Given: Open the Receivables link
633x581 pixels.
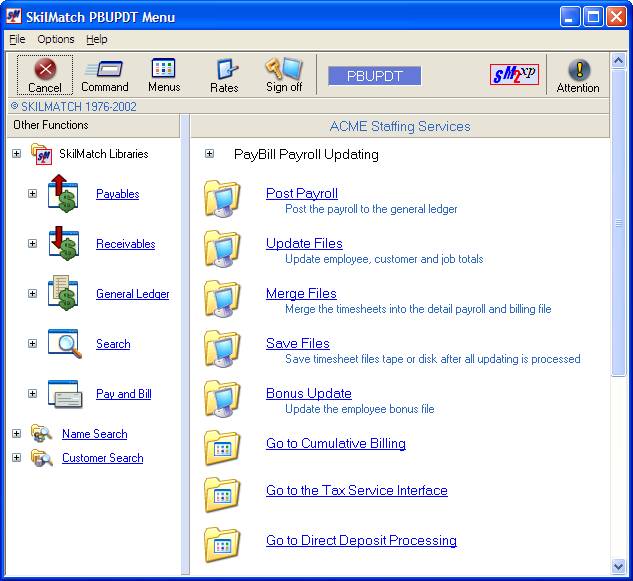Looking at the screenshot, I should (126, 244).
